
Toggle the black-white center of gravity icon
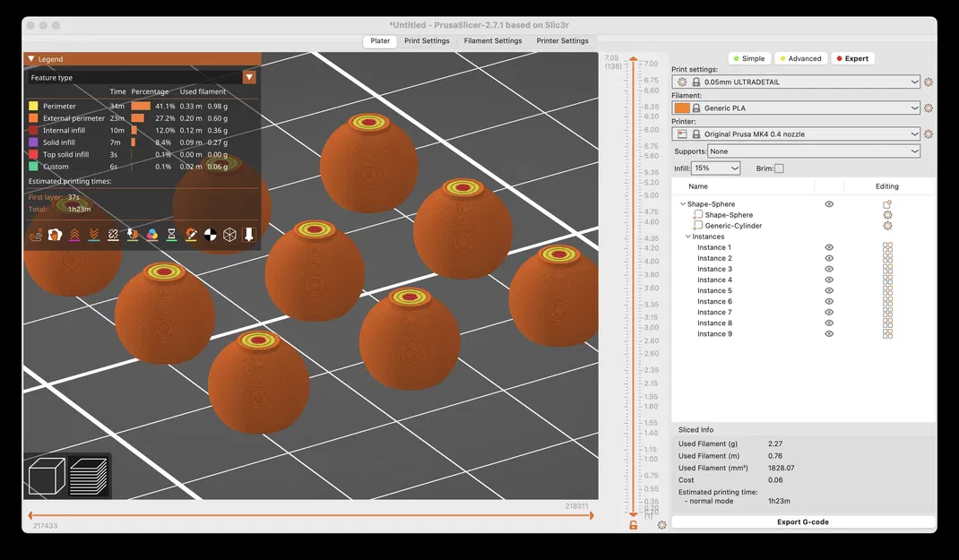click(210, 235)
